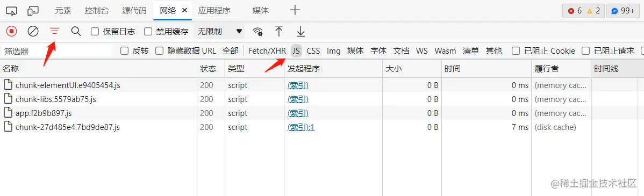Focus the 筛选器 filter input
This screenshot has width=644, height=196.
click(x=56, y=51)
